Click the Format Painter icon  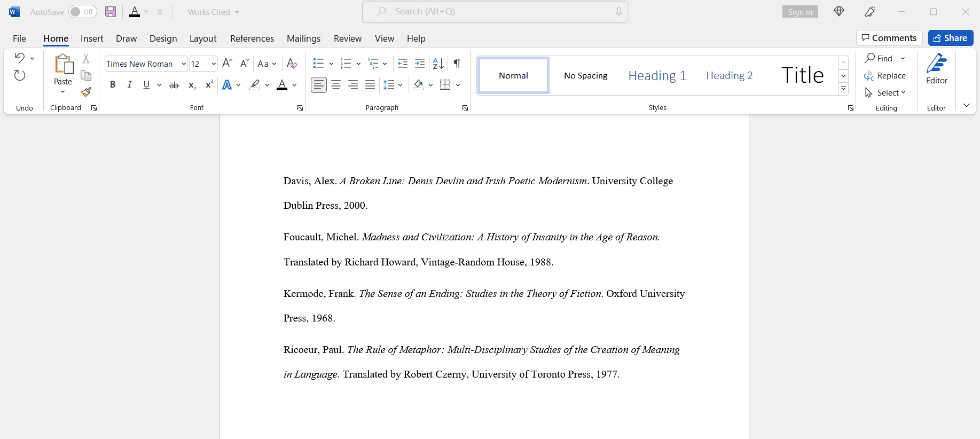point(86,92)
